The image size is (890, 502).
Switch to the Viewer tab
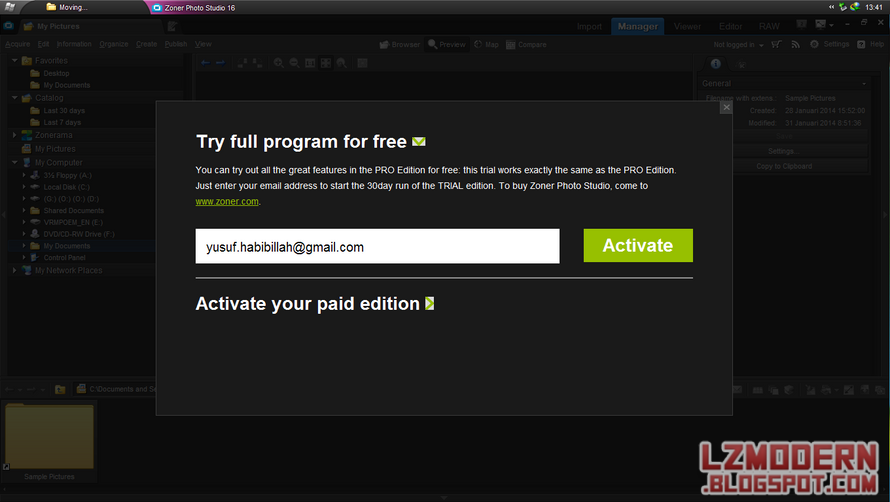[687, 26]
